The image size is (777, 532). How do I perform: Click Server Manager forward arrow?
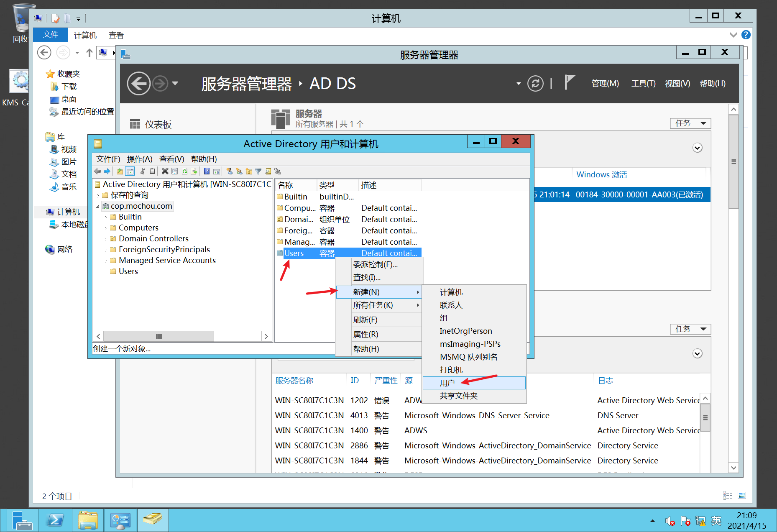coord(160,84)
